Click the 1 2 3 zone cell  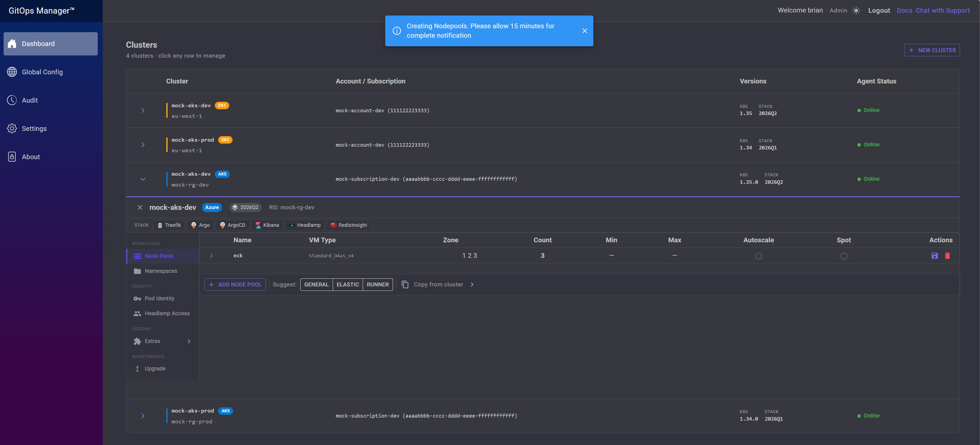click(469, 256)
